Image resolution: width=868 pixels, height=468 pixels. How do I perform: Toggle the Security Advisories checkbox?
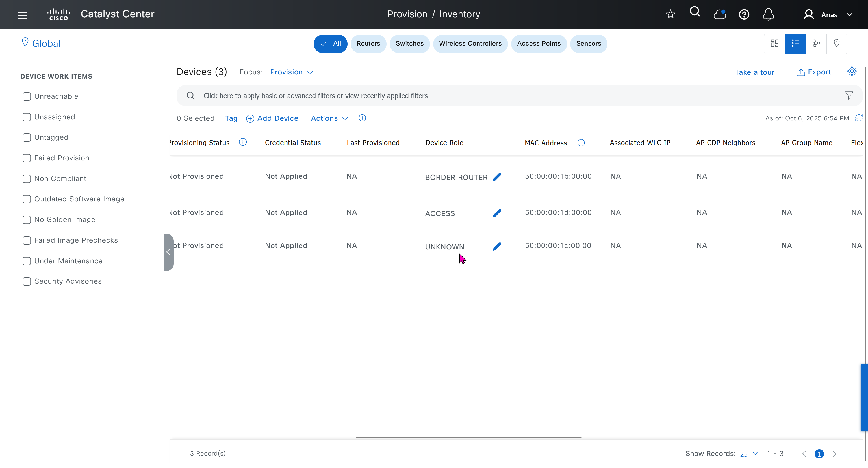pos(27,281)
